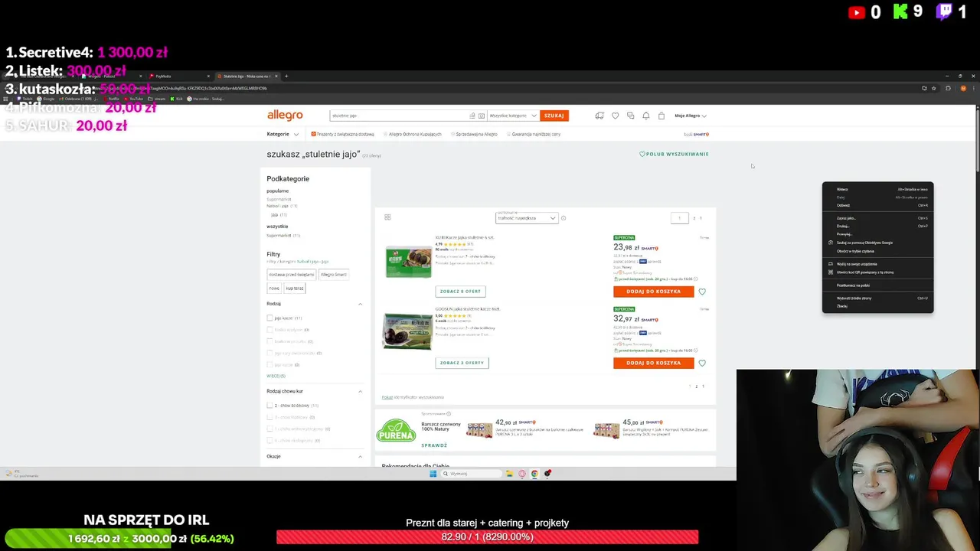Toggle 'Allegro Smart!' filter chip
This screenshot has width=980, height=551.
(334, 274)
